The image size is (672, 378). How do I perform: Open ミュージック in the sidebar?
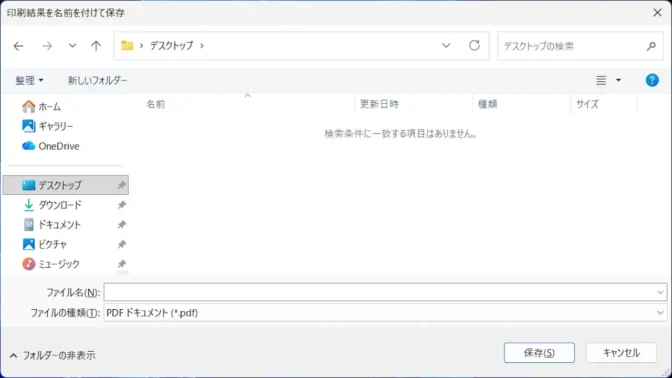tap(66, 264)
